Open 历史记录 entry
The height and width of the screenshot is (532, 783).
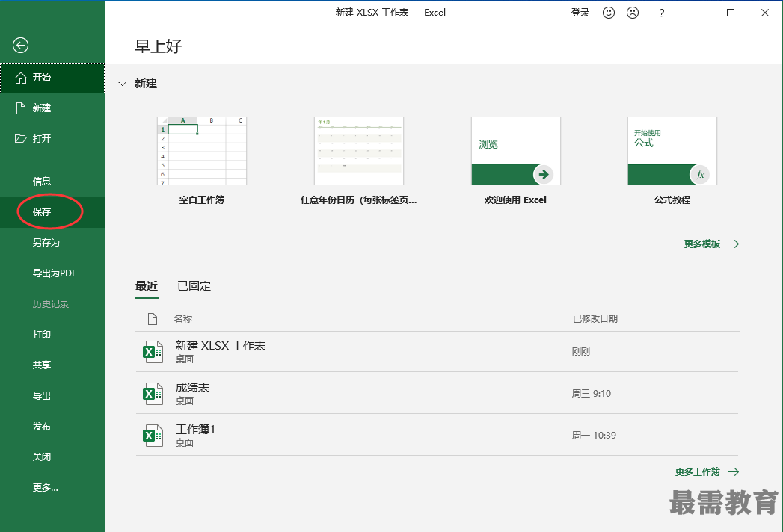52,304
